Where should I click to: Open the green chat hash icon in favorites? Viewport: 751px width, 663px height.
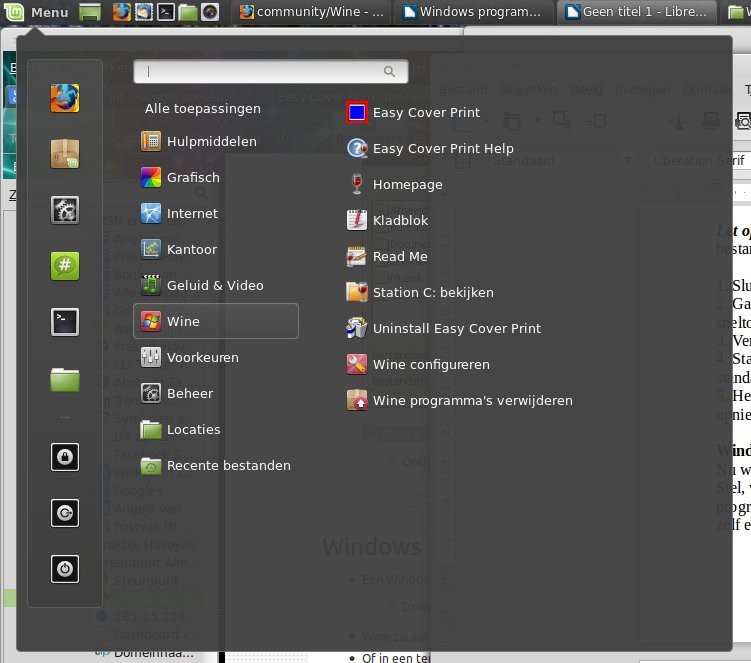[x=65, y=265]
